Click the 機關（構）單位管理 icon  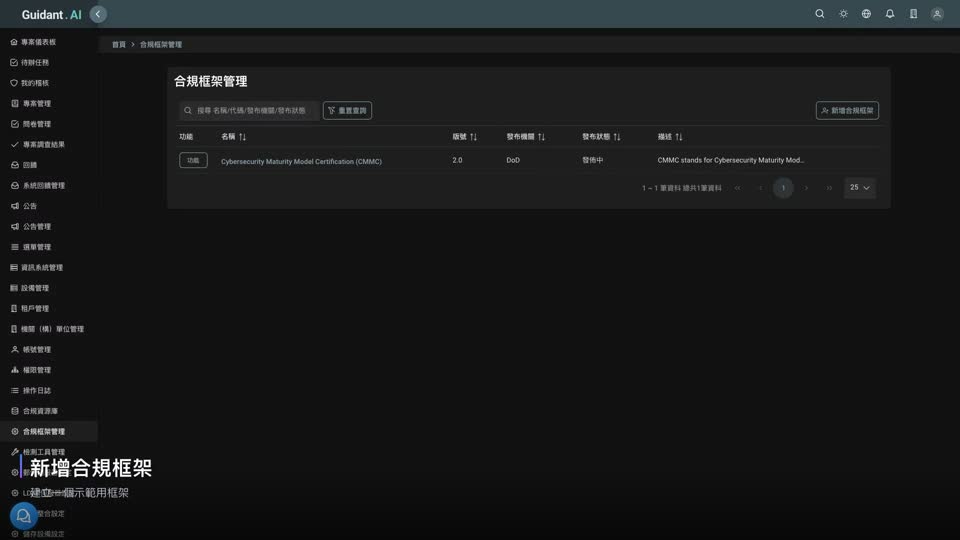tap(14, 329)
